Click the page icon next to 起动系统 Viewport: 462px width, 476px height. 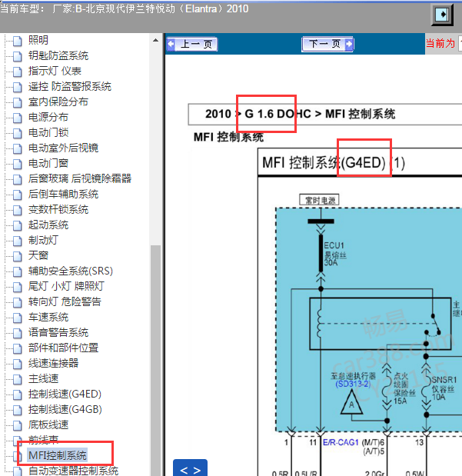18,225
